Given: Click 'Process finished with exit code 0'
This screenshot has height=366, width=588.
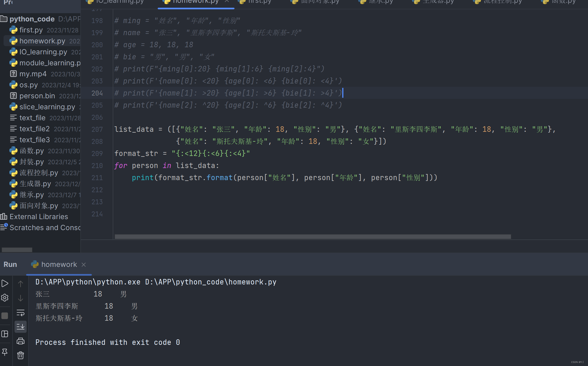Looking at the screenshot, I should click(x=108, y=342).
